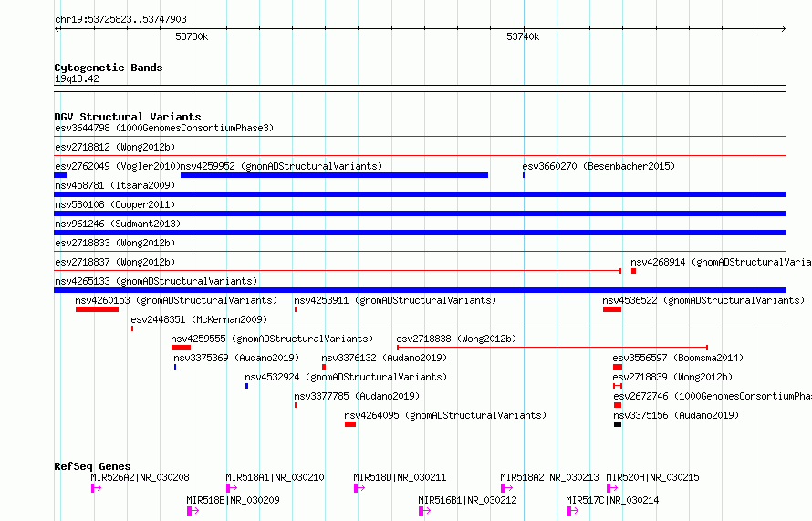This screenshot has width=812, height=521.
Task: Open the MIR516B1|NR_030212 gene label
Action: [468, 500]
